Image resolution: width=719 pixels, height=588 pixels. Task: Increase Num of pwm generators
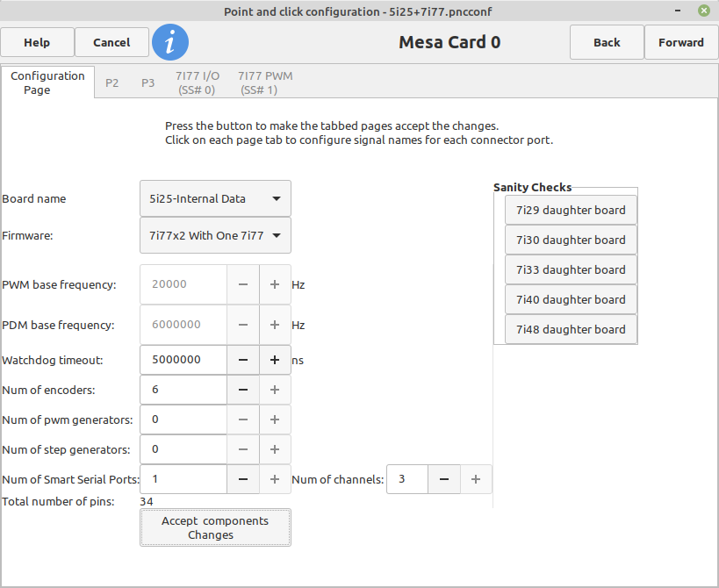tap(275, 419)
